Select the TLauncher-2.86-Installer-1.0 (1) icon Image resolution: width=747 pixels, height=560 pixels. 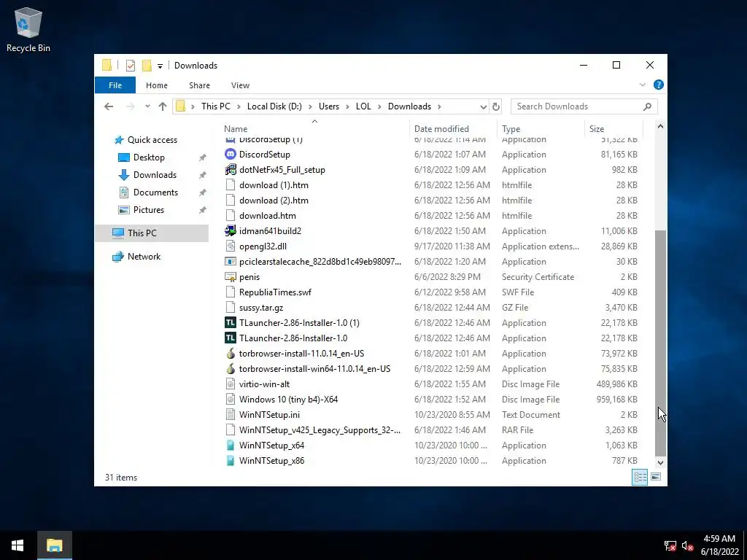(x=231, y=323)
